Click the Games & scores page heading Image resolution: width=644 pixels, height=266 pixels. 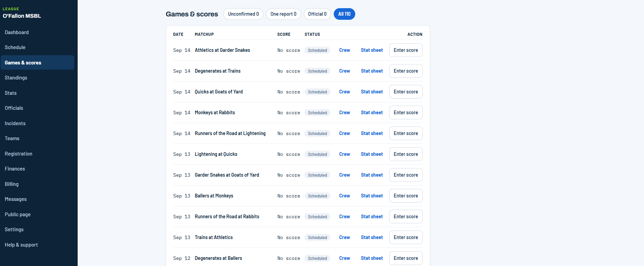coord(192,14)
